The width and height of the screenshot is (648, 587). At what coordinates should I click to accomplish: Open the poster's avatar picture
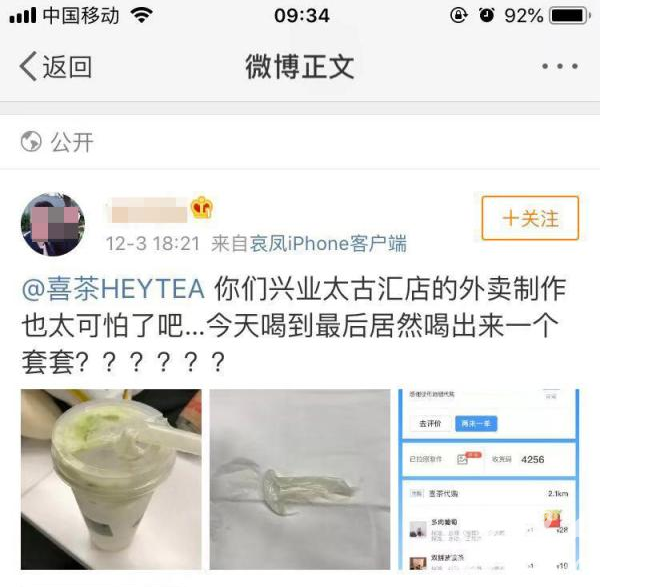click(53, 224)
